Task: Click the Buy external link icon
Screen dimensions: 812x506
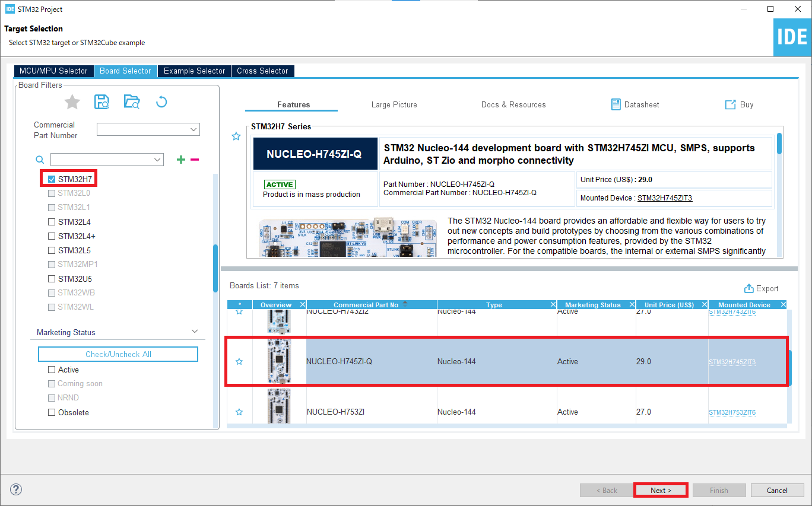Action: [x=731, y=104]
